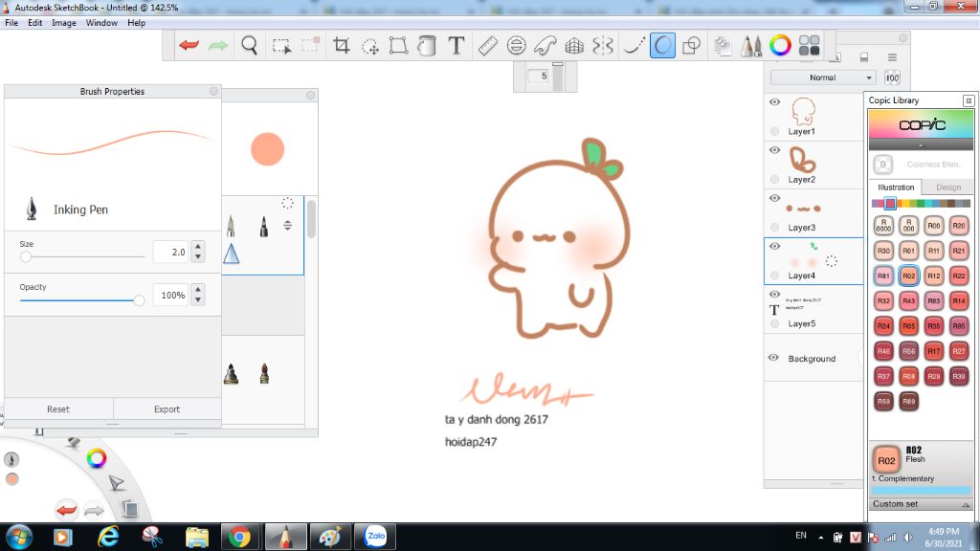Hide Layer4 using its eye icon
The height and width of the screenshot is (551, 980).
(774, 246)
